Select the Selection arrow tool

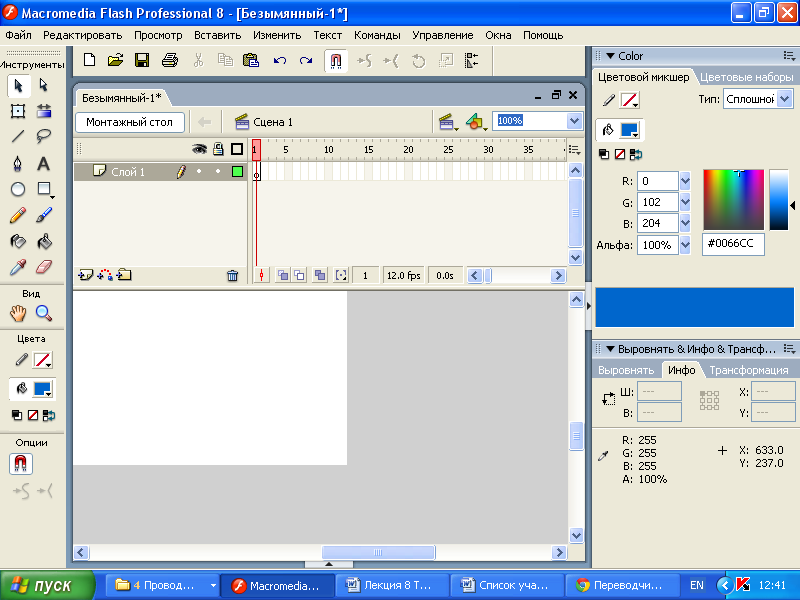[18, 86]
